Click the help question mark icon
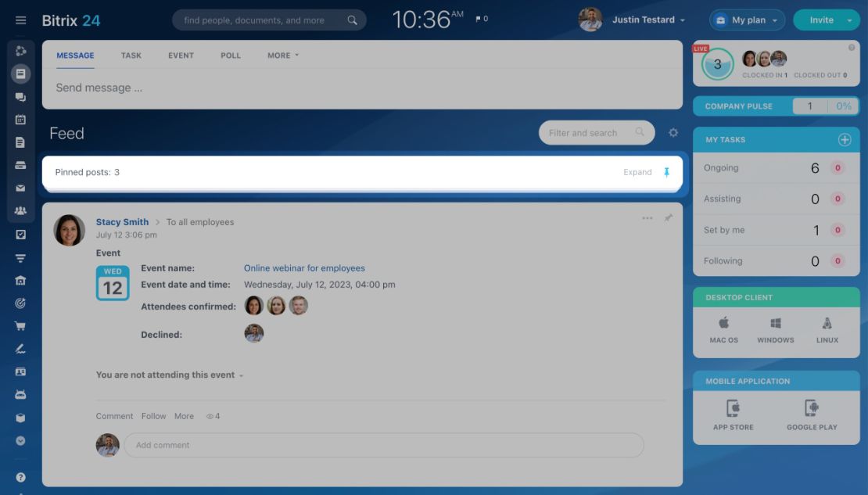868x495 pixels. (x=20, y=477)
